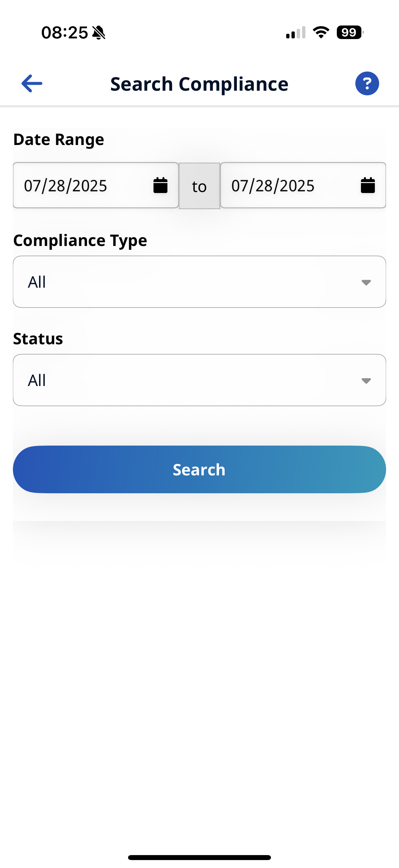Tap the Wi-Fi status icon

[321, 32]
